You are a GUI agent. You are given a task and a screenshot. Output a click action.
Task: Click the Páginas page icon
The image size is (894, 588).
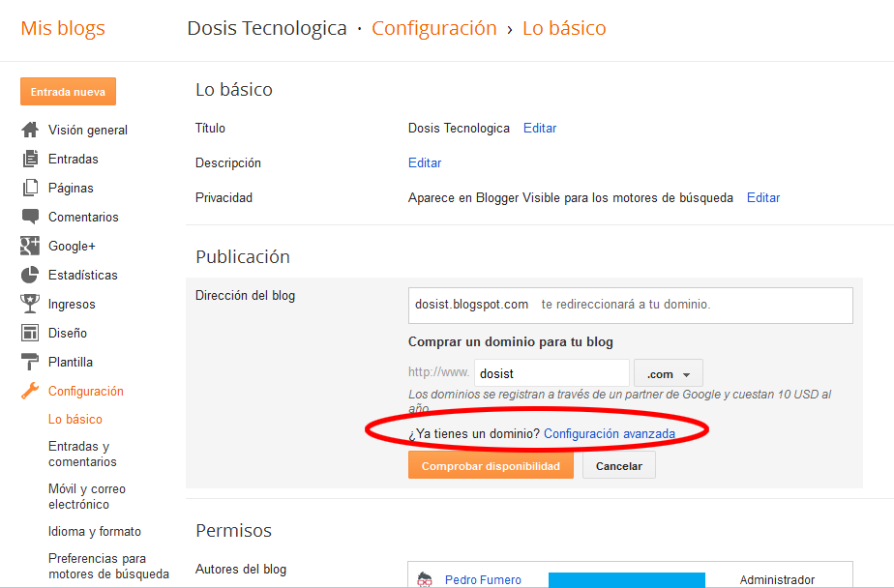point(30,188)
